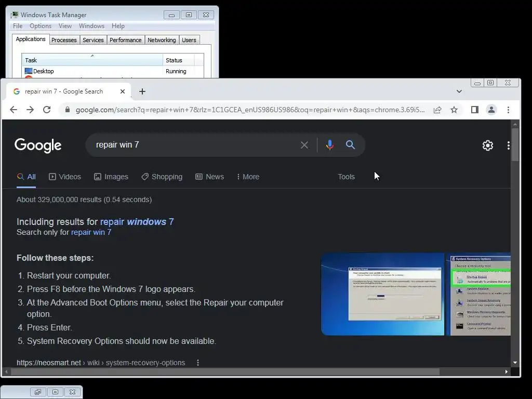Open Chrome side panel
The width and height of the screenshot is (532, 399).
[475, 110]
